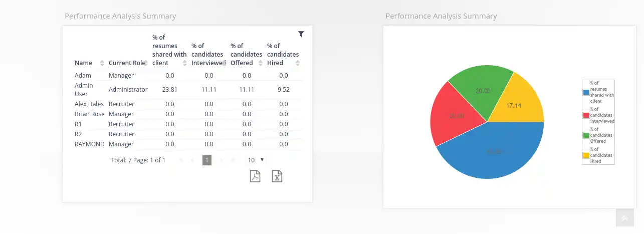The image size is (644, 234).
Task: Go to last page of table
Action: 233,160
